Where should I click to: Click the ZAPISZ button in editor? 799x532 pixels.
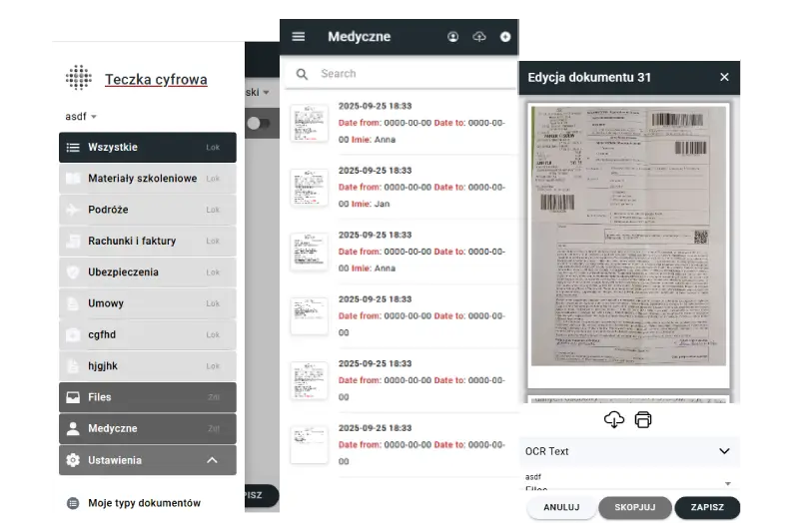click(x=707, y=507)
